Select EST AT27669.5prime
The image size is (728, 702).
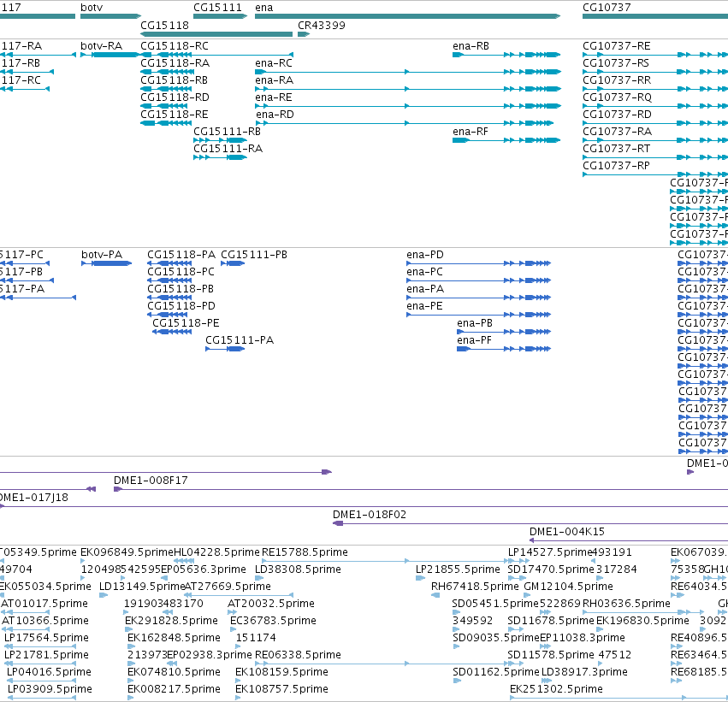pyautogui.click(x=228, y=587)
